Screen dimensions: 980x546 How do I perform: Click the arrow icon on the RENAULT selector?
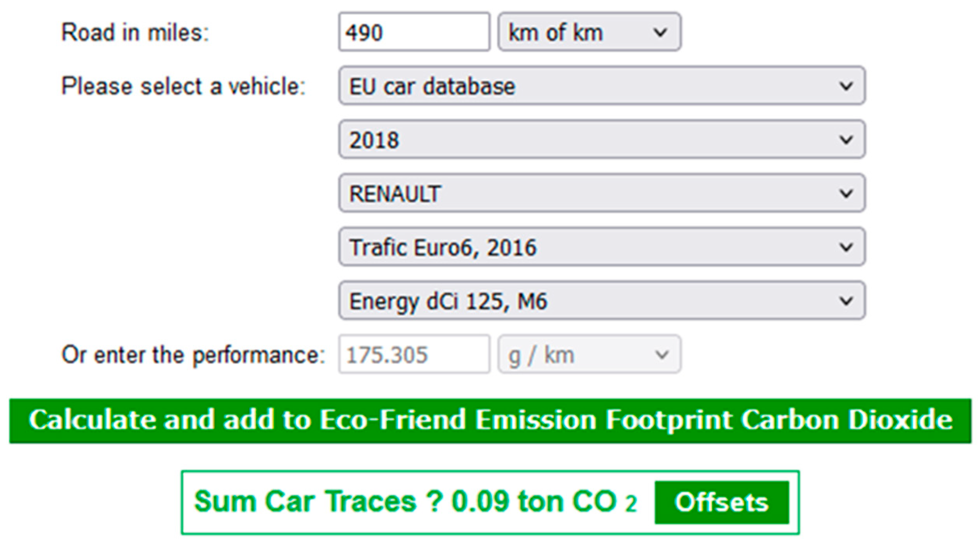point(846,194)
